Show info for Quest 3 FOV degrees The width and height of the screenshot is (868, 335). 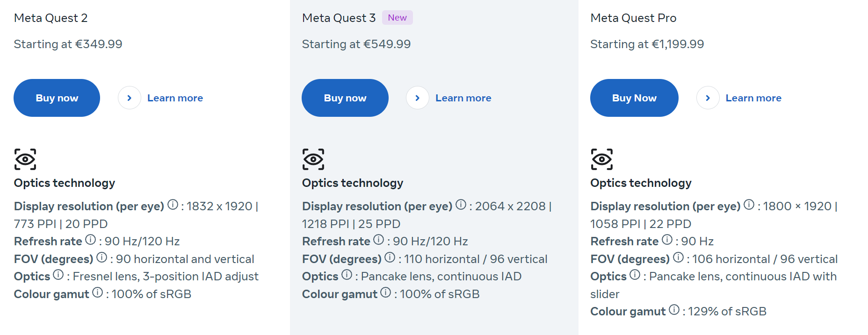(x=390, y=257)
